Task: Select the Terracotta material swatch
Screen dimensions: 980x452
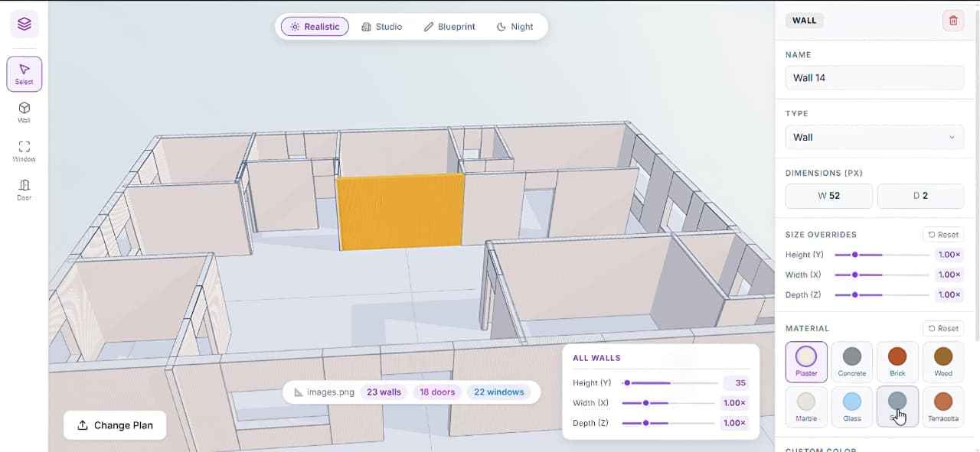Action: click(942, 406)
